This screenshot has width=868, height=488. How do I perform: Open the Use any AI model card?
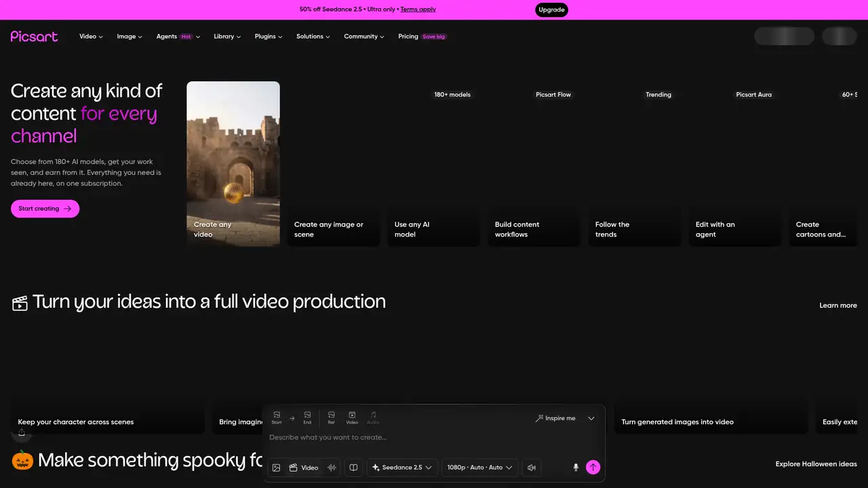[x=434, y=163]
